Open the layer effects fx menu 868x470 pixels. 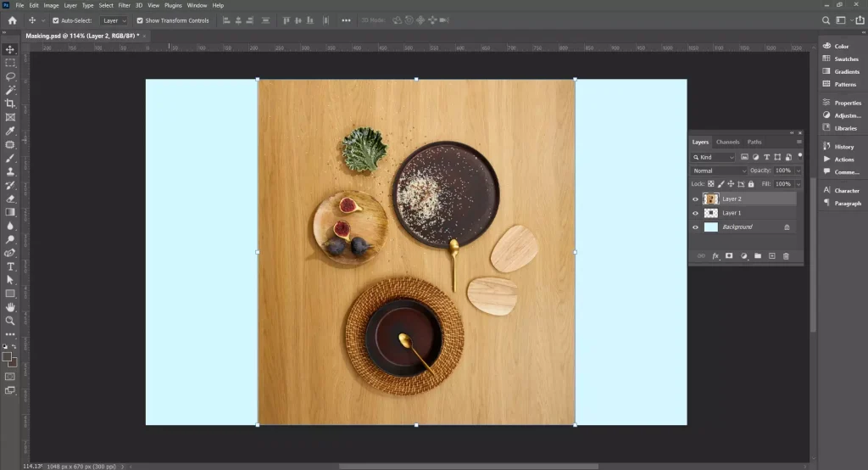[x=715, y=255]
